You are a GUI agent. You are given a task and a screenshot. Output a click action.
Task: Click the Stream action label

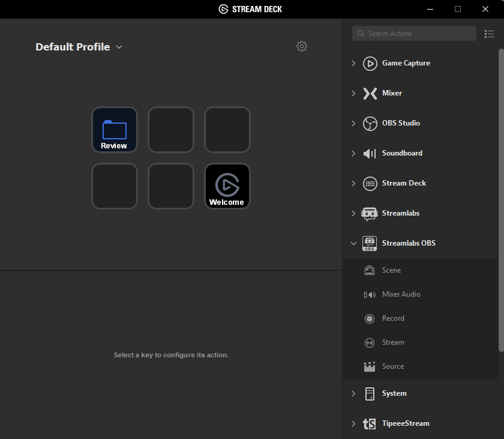[393, 342]
